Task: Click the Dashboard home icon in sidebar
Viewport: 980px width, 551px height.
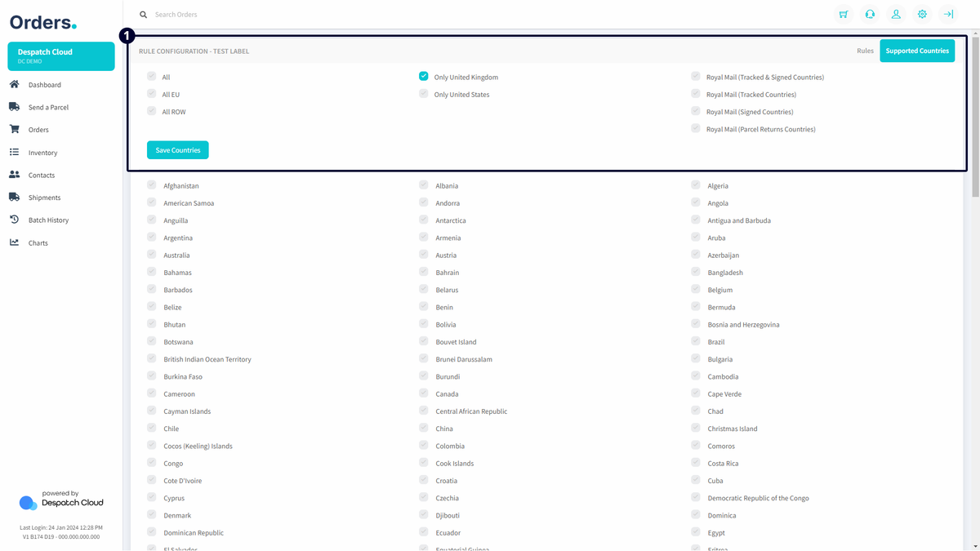Action: click(x=14, y=85)
